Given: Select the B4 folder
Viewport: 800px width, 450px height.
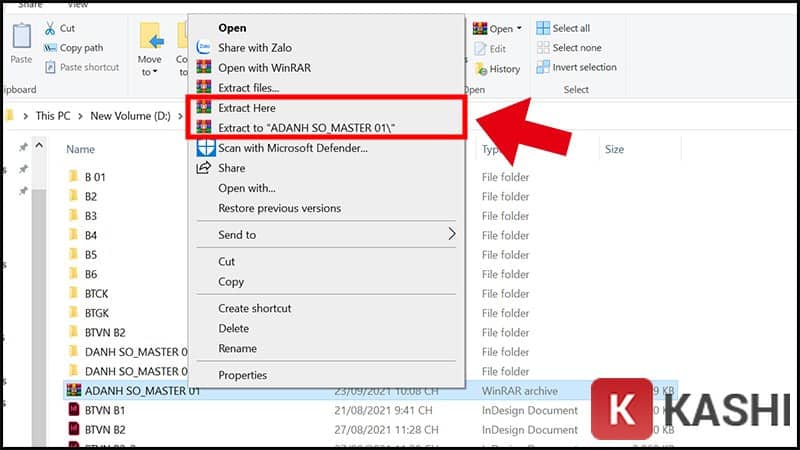Looking at the screenshot, I should (x=91, y=235).
